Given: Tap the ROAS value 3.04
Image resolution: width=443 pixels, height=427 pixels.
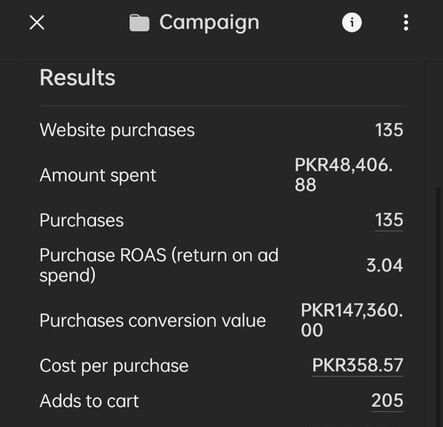Looking at the screenshot, I should click(385, 265).
